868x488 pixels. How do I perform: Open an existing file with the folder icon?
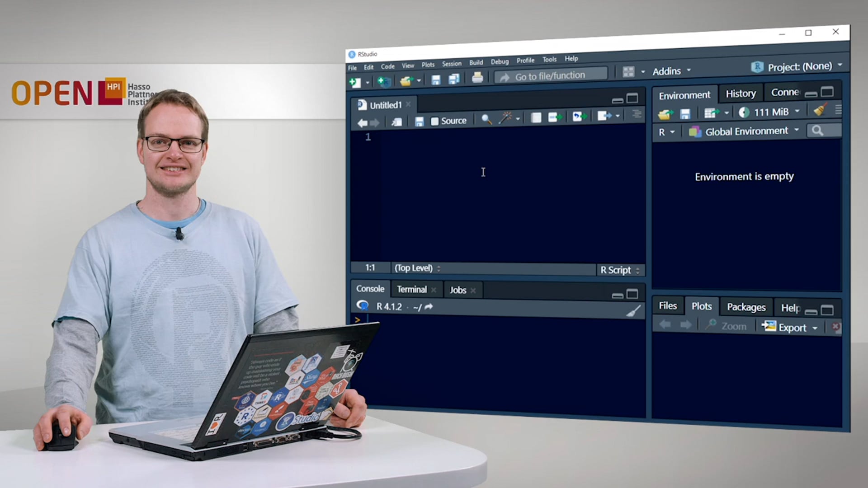coord(406,80)
